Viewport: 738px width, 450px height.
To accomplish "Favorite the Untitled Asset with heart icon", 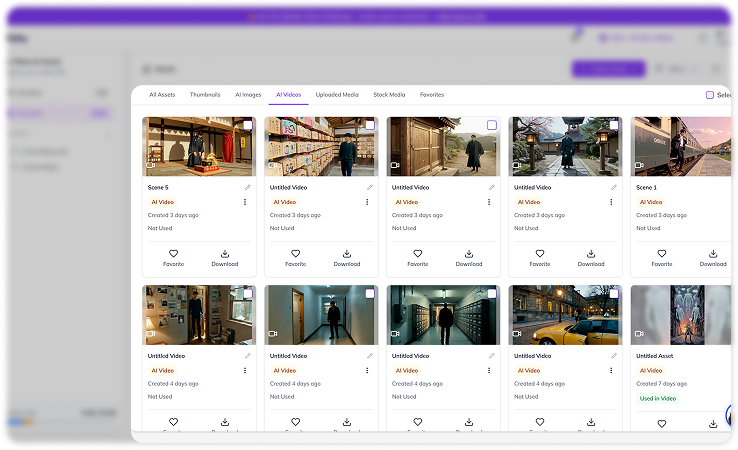I will point(662,423).
